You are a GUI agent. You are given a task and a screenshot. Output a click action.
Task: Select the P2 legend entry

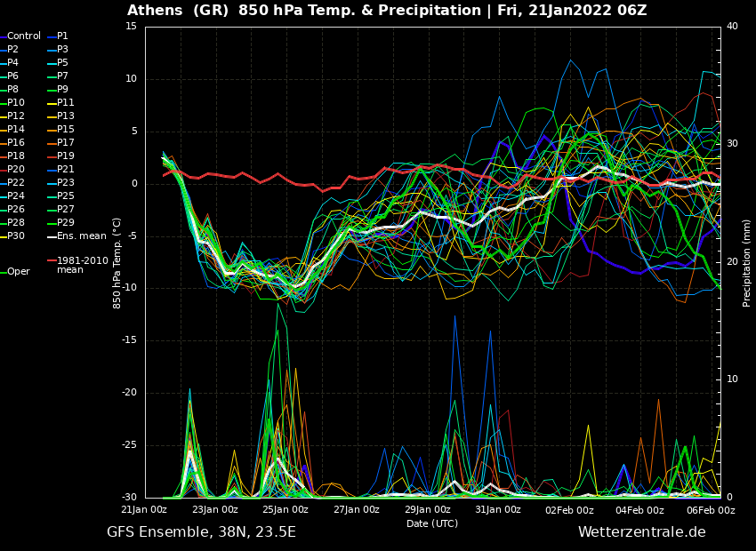tap(12, 49)
